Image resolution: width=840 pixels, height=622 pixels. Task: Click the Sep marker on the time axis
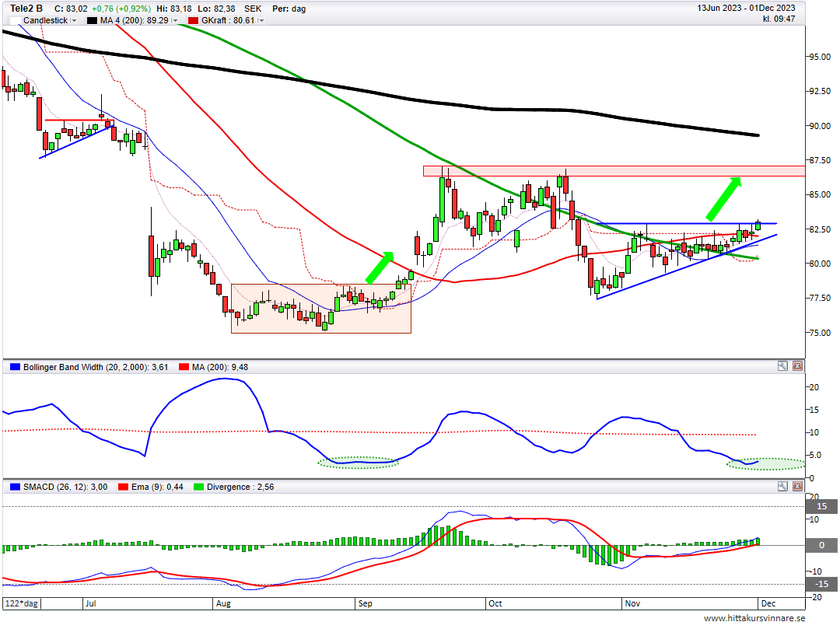pyautogui.click(x=366, y=603)
